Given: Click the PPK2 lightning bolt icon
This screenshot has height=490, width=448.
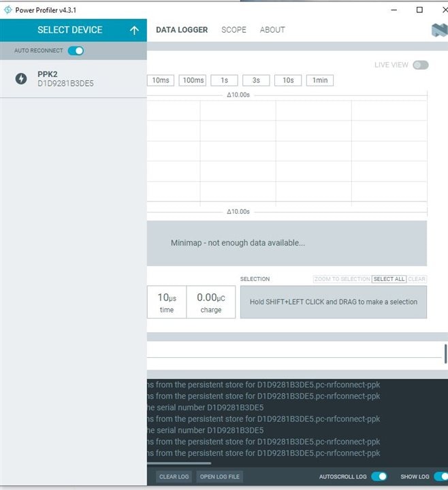Looking at the screenshot, I should coord(21,79).
